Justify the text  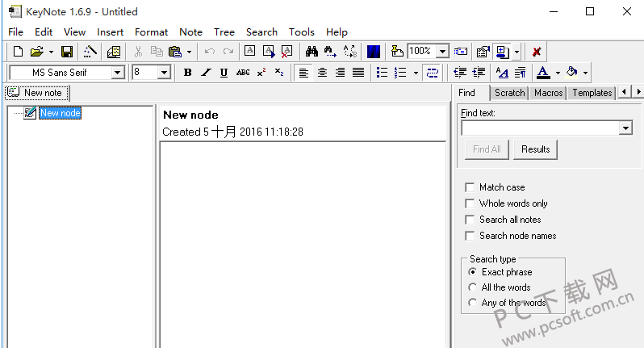(x=358, y=73)
